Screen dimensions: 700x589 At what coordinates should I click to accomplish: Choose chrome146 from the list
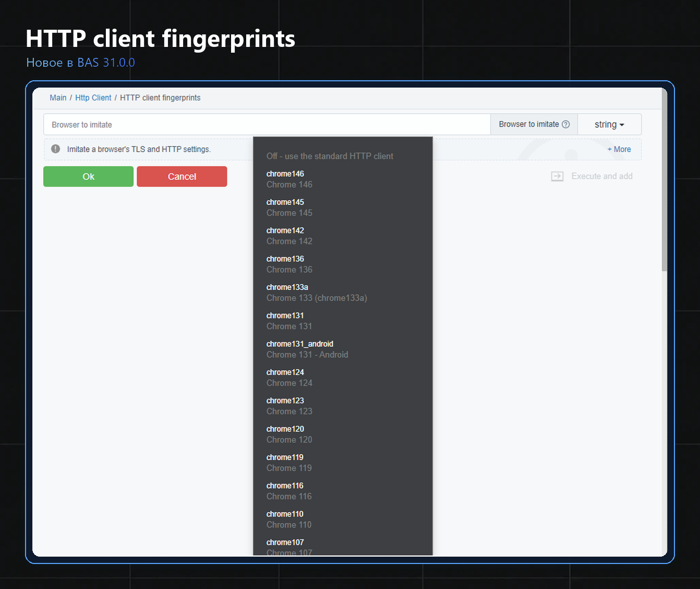tap(343, 179)
